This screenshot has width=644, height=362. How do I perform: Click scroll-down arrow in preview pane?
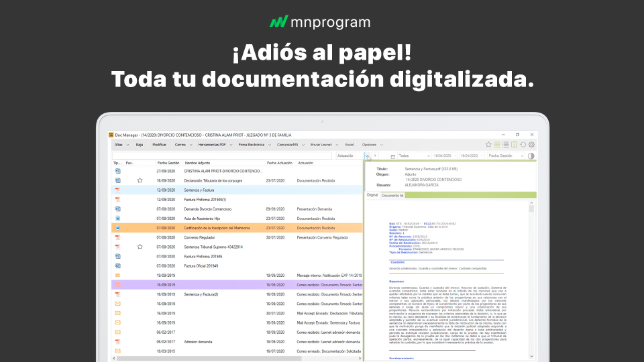pos(531,356)
